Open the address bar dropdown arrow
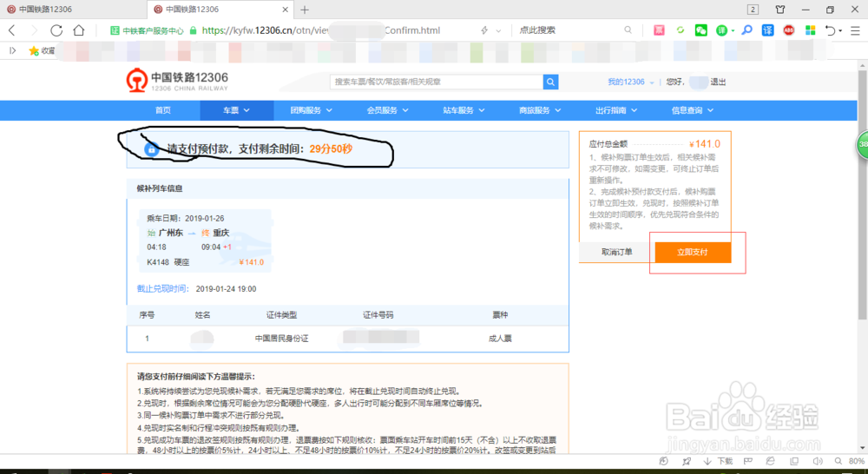The image size is (868, 474). click(498, 31)
